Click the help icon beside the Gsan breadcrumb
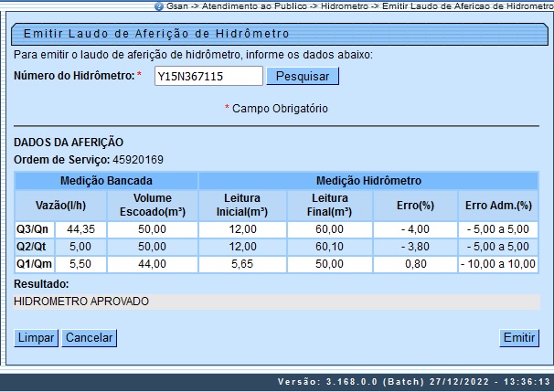The width and height of the screenshot is (554, 392). click(x=160, y=5)
